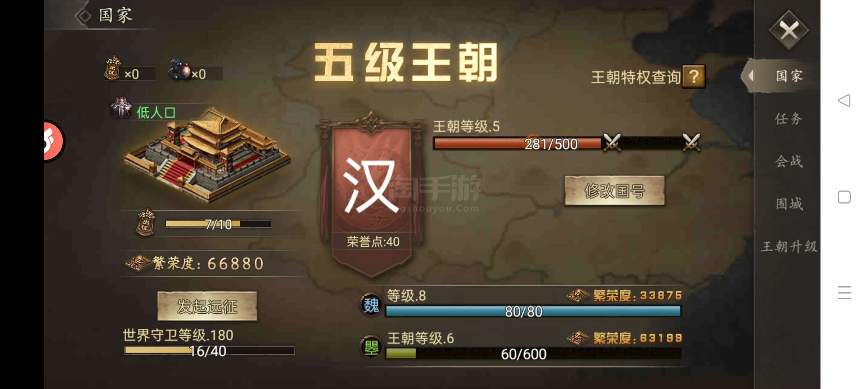Open the 王朝升级 tab
Viewport: 868px width, 389px height.
[x=789, y=246]
